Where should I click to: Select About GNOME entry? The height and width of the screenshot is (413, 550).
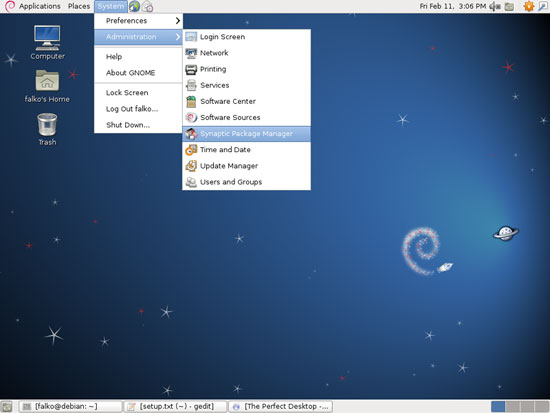(138, 73)
